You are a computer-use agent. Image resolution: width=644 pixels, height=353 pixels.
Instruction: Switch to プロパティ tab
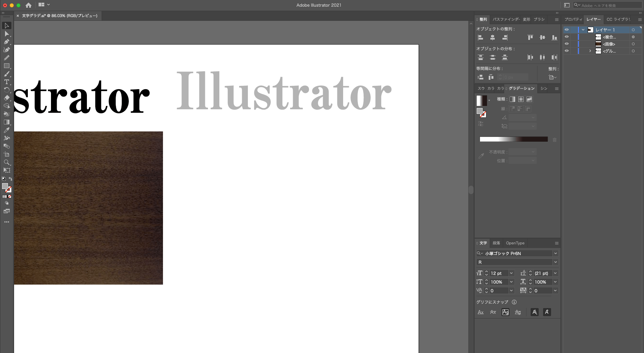[573, 19]
